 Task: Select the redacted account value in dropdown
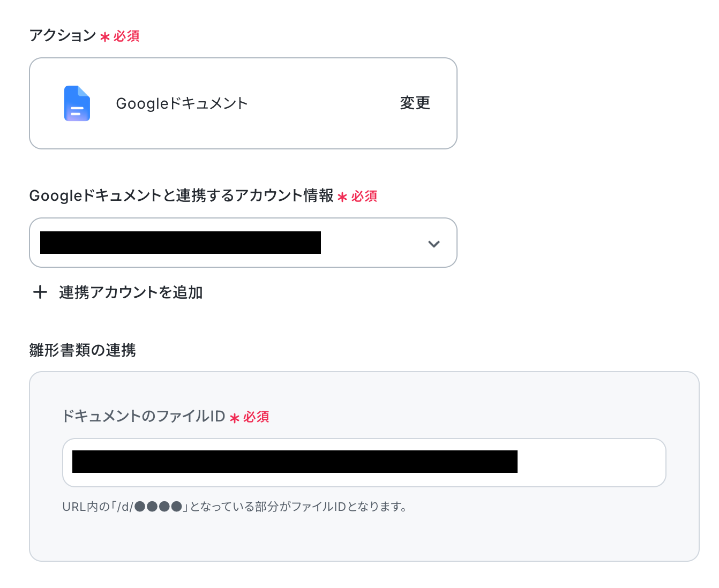click(181, 243)
